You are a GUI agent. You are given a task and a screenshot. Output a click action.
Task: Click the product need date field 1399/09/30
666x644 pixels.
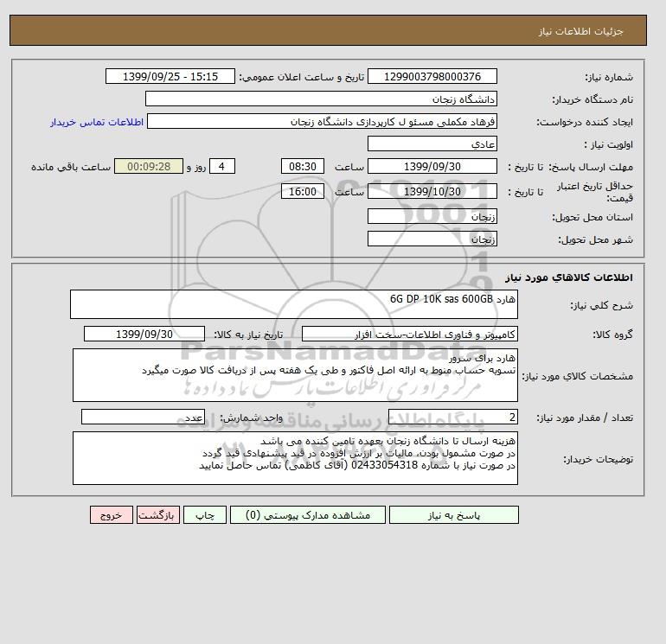(144, 334)
